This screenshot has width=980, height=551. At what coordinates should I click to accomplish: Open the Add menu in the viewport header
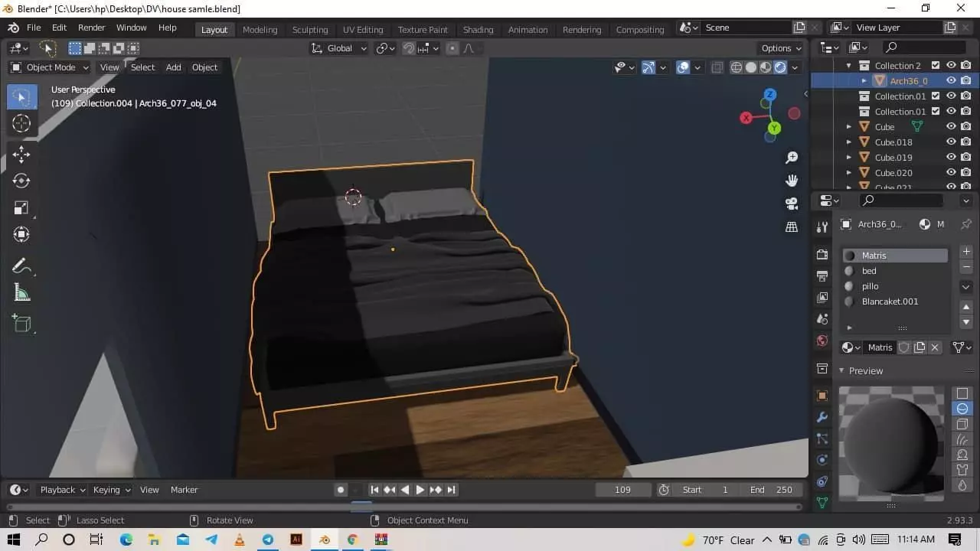[174, 67]
